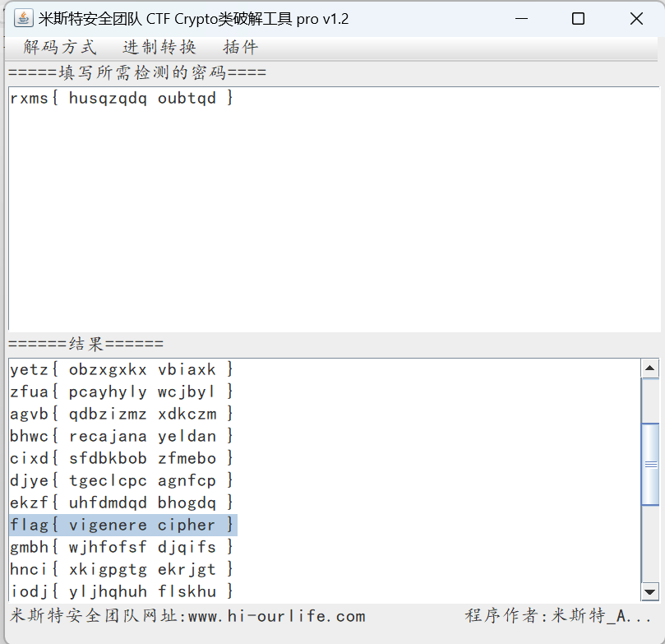Select result line 'agvb{ qdbzizmz xdkczm }'
This screenshot has width=665, height=644.
tap(122, 414)
